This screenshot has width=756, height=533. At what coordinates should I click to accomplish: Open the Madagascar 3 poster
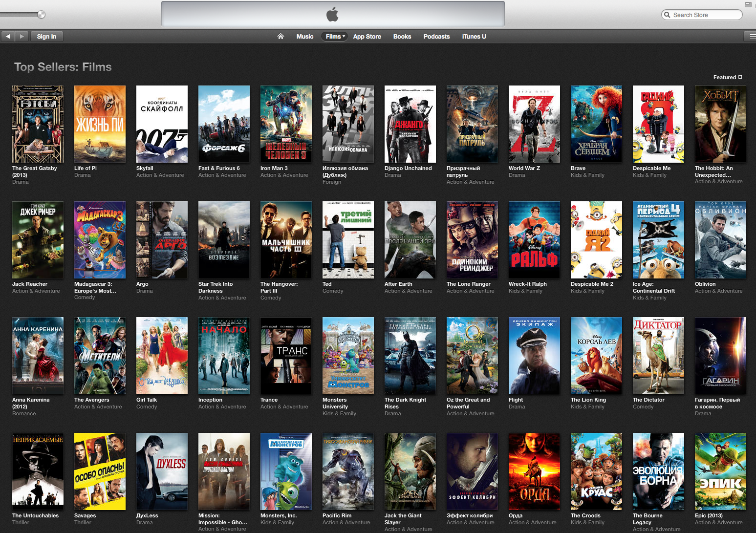[x=100, y=240]
